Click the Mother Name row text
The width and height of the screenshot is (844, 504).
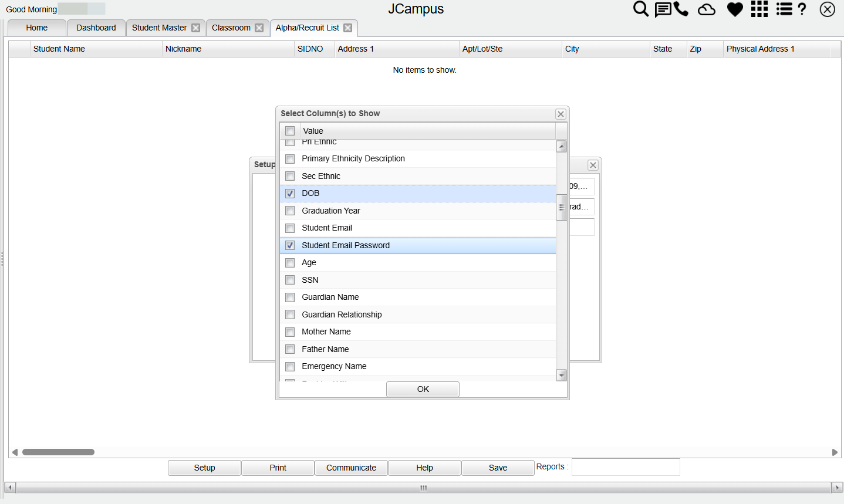coord(326,332)
